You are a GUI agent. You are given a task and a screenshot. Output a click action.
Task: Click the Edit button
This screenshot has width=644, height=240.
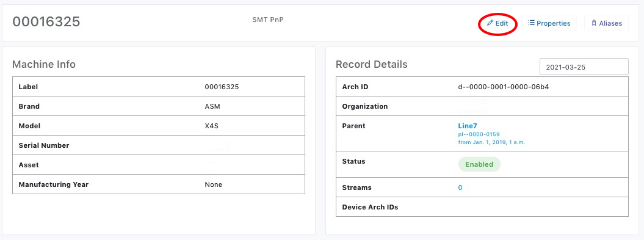[x=497, y=23]
